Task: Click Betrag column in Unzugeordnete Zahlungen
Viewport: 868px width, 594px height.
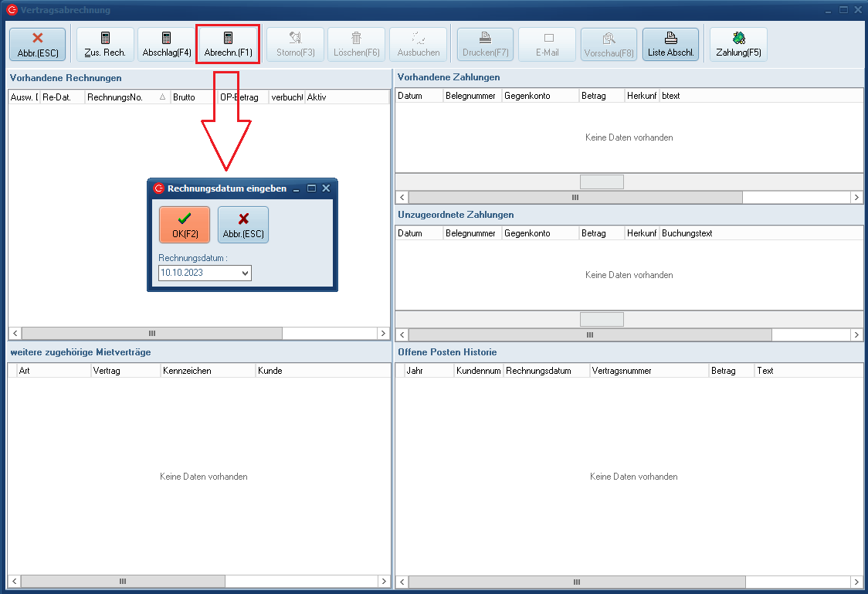Action: [x=601, y=233]
